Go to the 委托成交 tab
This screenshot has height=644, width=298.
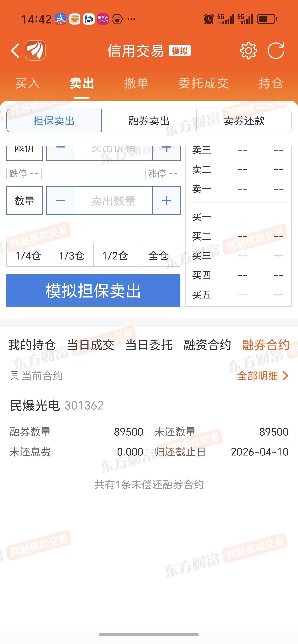pos(204,83)
